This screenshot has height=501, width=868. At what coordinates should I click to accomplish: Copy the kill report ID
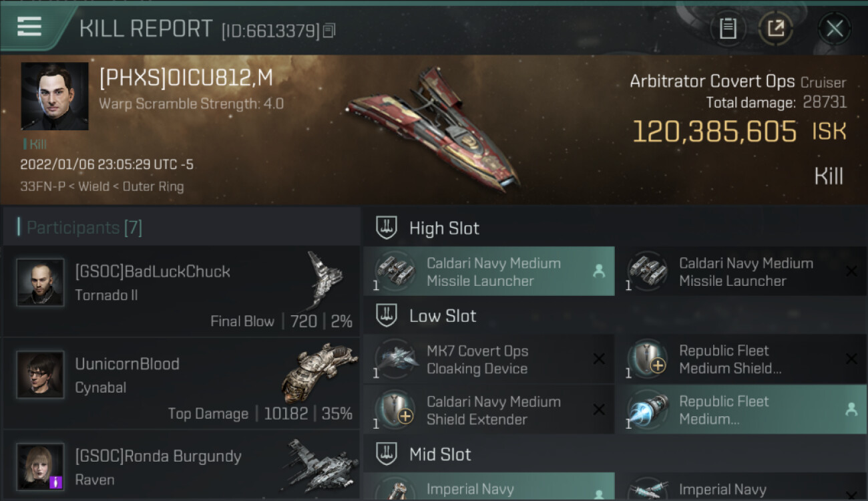(329, 30)
